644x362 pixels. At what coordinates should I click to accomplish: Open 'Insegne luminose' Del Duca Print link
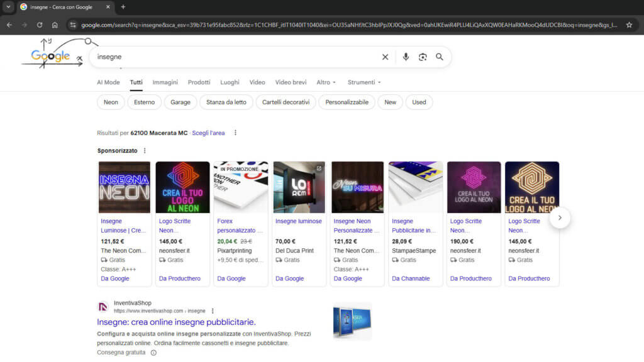point(299,221)
